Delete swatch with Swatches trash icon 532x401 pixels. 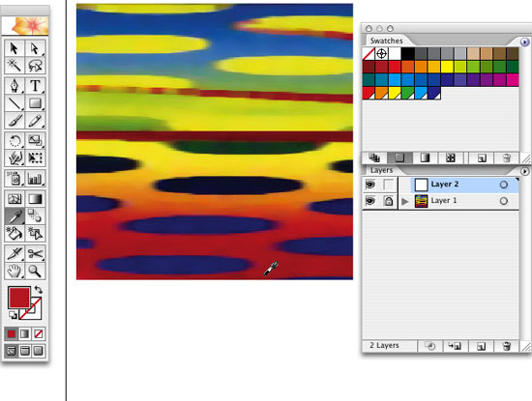pos(507,158)
